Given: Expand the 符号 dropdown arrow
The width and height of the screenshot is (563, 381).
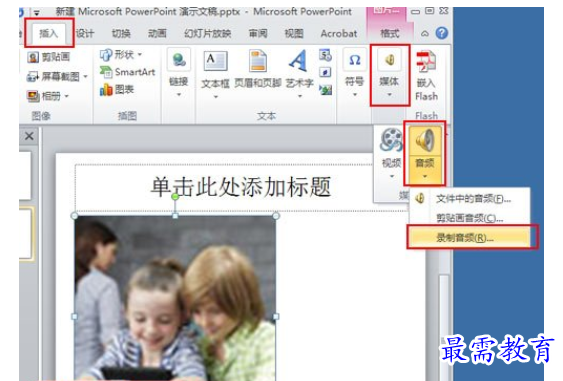Looking at the screenshot, I should click(x=355, y=95).
